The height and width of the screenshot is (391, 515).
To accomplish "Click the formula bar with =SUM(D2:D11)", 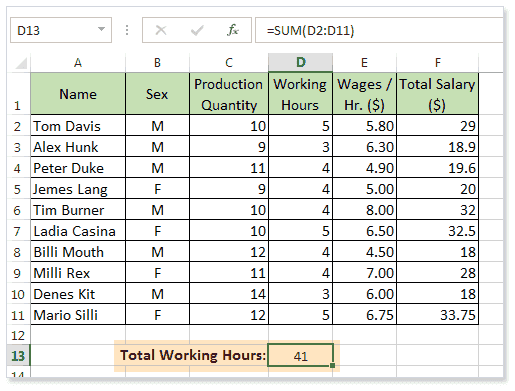I will pyautogui.click(x=379, y=30).
